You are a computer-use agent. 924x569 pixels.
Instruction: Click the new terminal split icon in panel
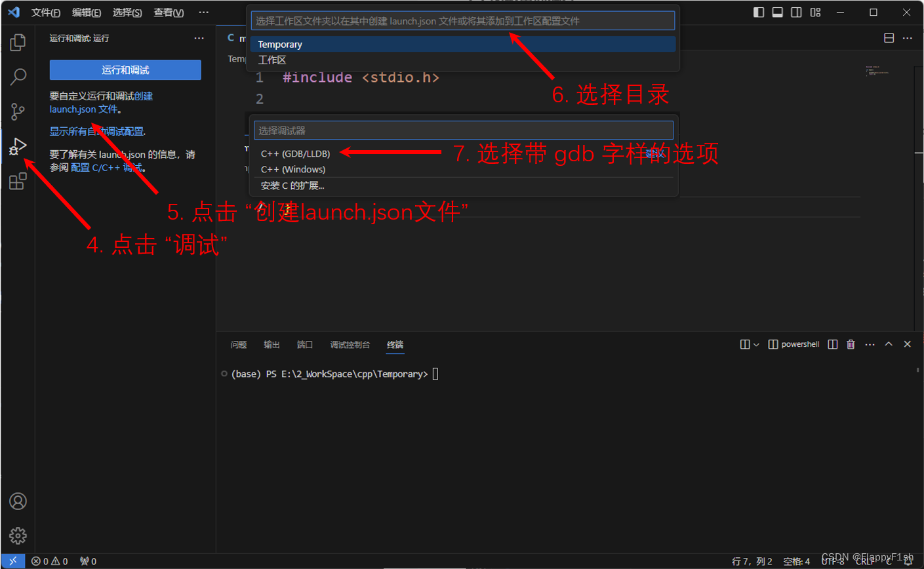point(745,344)
